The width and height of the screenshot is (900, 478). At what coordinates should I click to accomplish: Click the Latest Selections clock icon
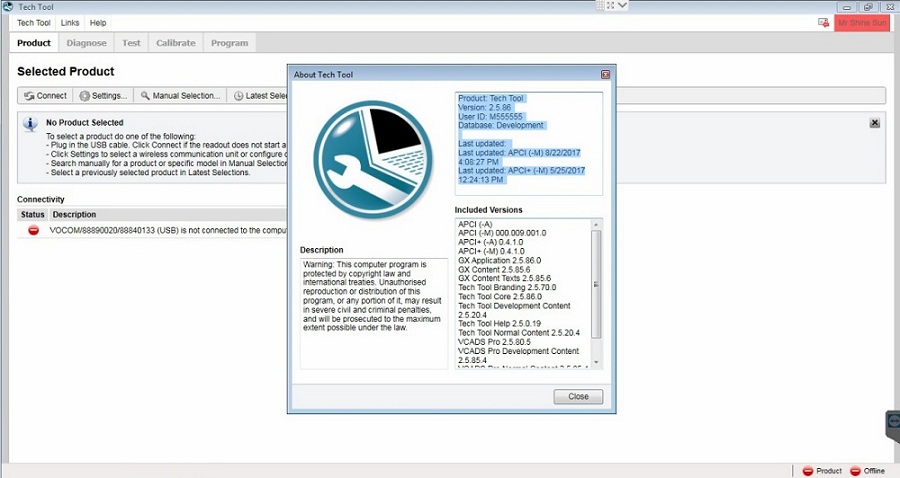(x=239, y=96)
